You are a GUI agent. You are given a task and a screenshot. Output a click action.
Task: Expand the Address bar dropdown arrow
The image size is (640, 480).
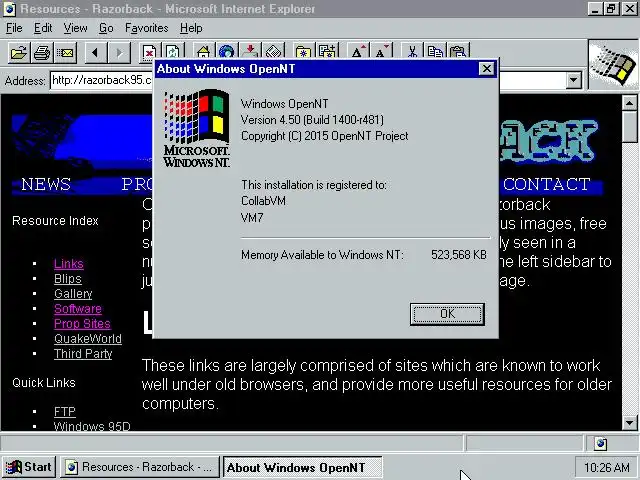point(573,80)
